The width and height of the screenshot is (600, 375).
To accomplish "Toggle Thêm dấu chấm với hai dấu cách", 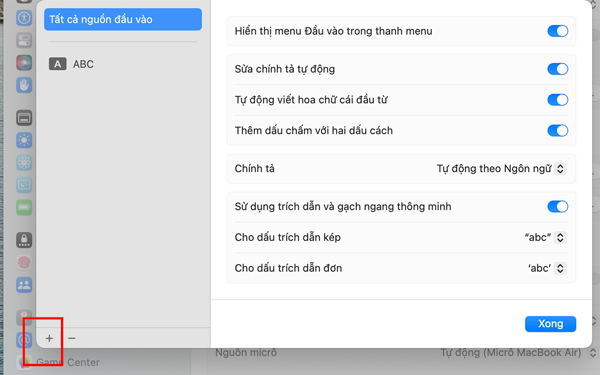I will pos(558,130).
